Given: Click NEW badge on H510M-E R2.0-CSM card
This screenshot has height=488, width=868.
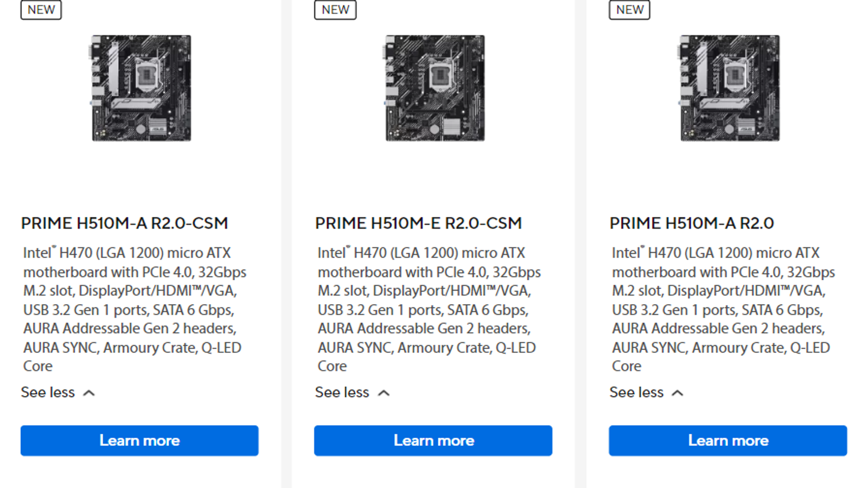Looking at the screenshot, I should pos(335,10).
